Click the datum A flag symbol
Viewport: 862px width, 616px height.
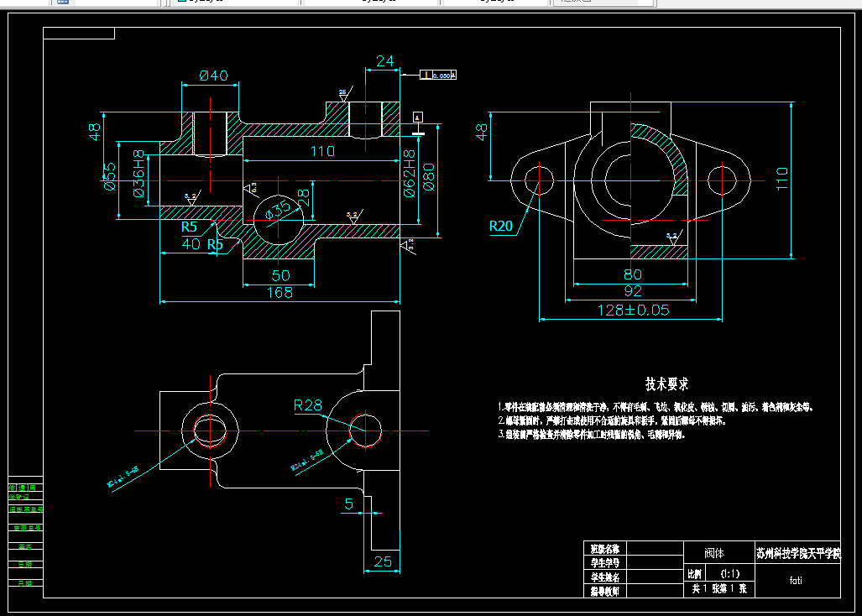point(418,117)
